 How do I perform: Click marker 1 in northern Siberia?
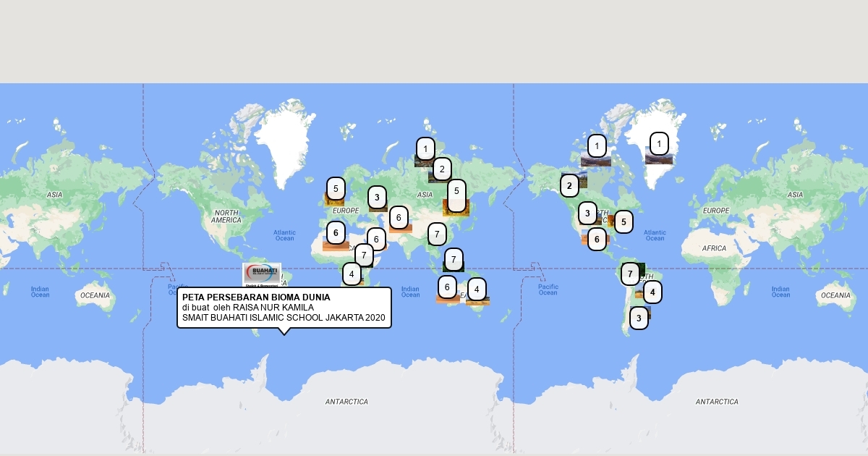tap(425, 149)
